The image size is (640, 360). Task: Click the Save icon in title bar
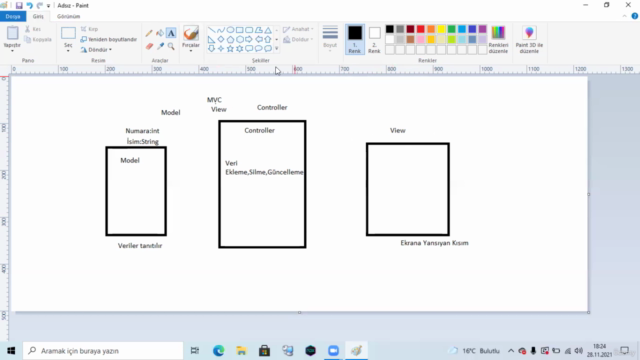(x=19, y=5)
